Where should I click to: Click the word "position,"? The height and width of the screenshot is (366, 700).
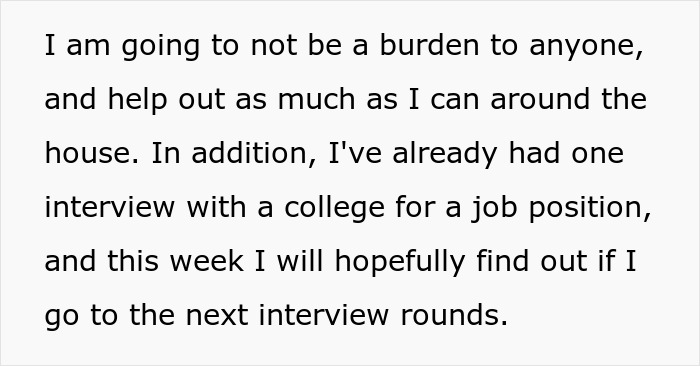(x=590, y=210)
